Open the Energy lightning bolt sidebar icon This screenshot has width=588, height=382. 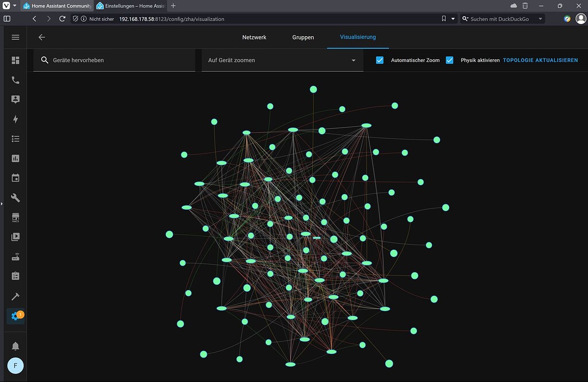pyautogui.click(x=16, y=119)
